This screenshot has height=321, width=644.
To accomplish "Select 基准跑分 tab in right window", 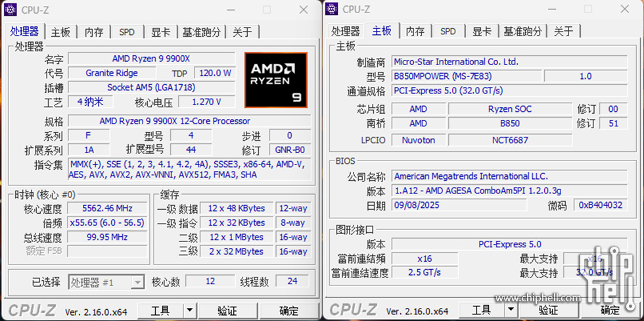I will 523,31.
